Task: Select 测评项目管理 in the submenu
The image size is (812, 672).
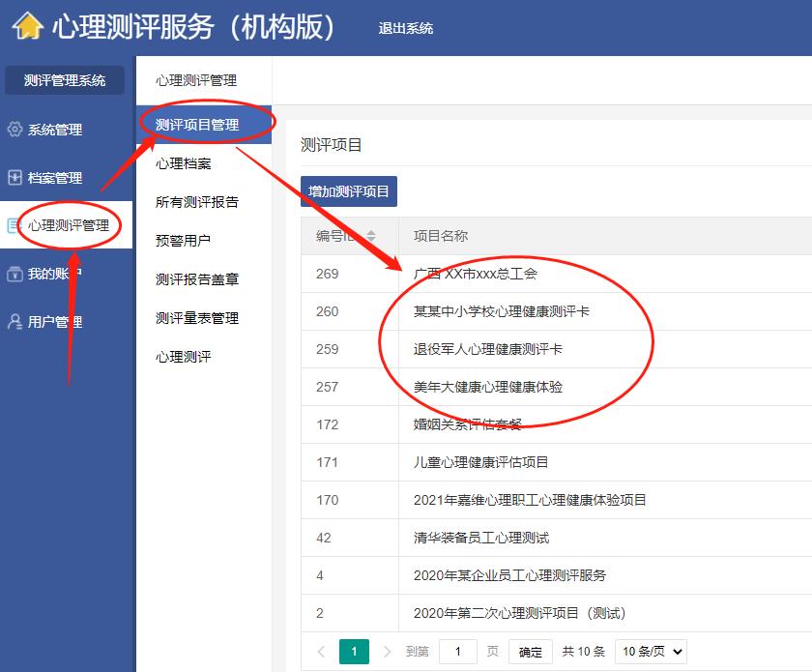Action: (x=197, y=125)
